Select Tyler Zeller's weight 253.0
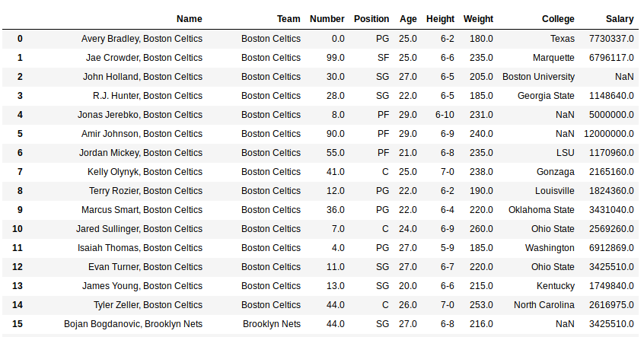Screen dimensions: 644x337 [481, 305]
